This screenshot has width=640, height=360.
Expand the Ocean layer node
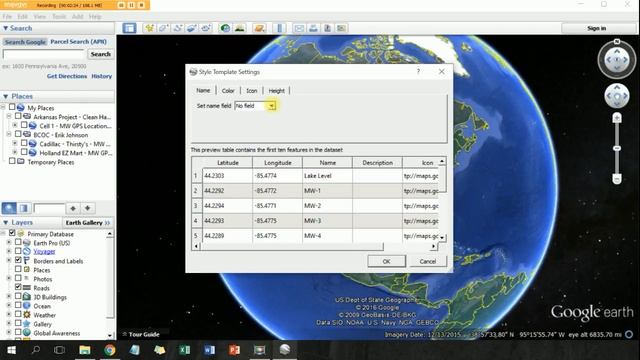[9, 305]
